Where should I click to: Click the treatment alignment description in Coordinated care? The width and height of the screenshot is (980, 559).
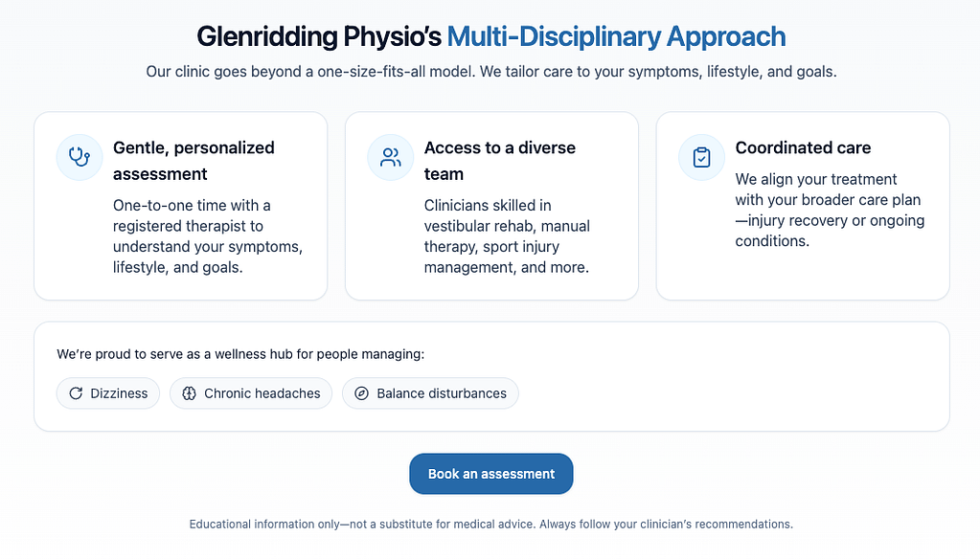pos(829,210)
